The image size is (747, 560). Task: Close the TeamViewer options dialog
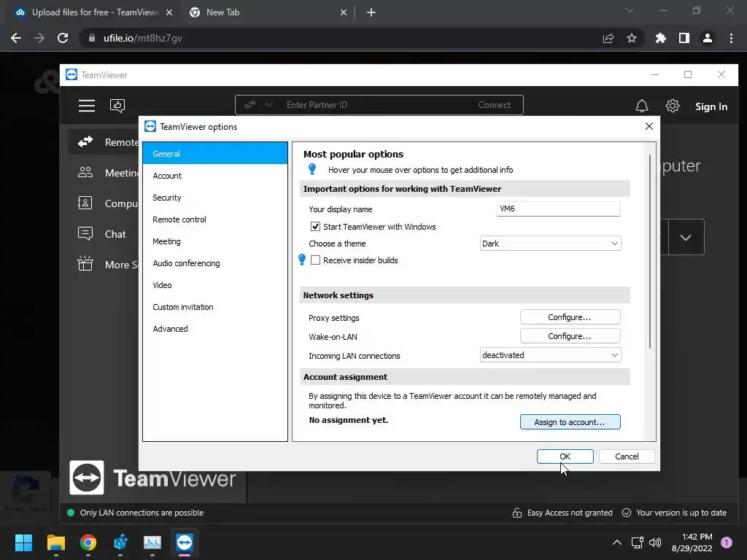coord(649,126)
